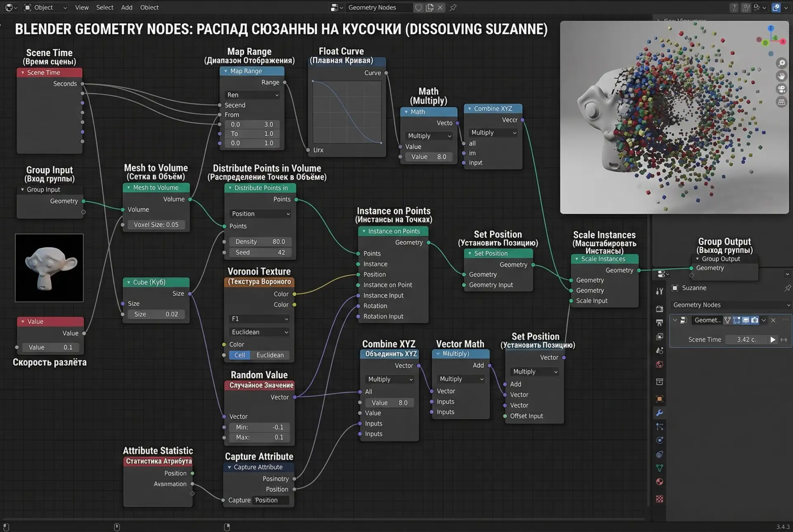Open the Object menu
The width and height of the screenshot is (793, 532).
pos(150,7)
